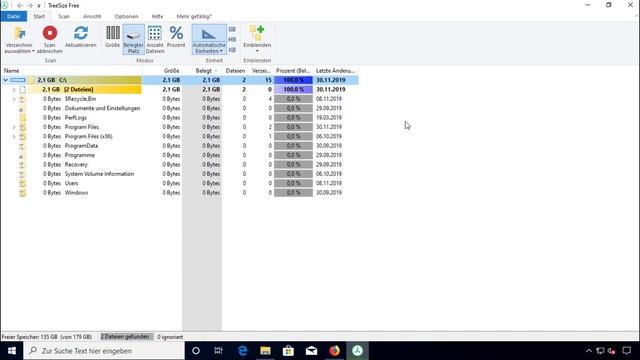The width and height of the screenshot is (640, 360).
Task: Sort by the Prozent column header
Action: click(x=293, y=71)
